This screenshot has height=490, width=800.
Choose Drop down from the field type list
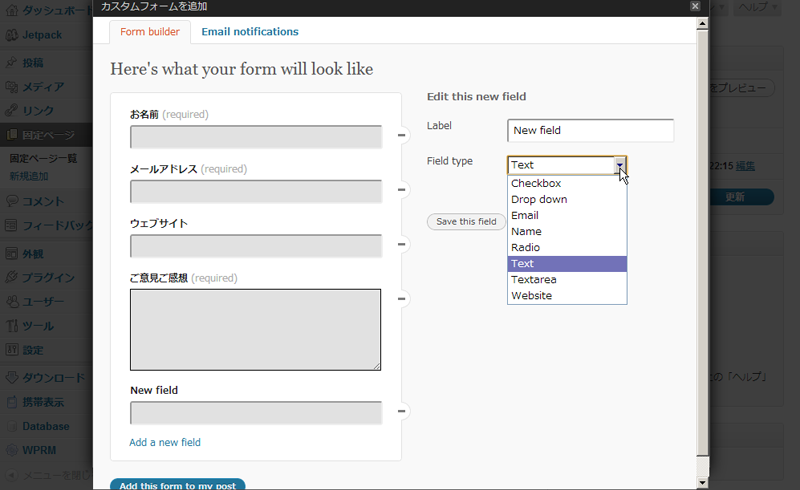pos(567,200)
